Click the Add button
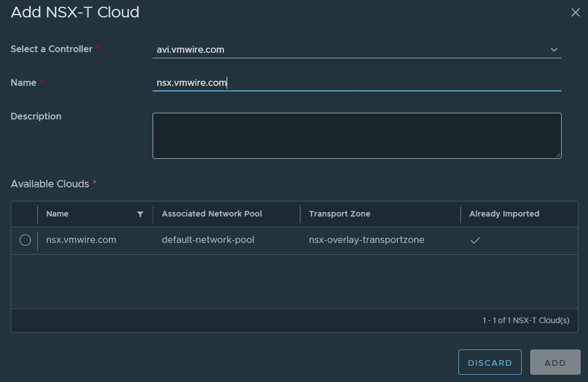Viewport: 588px width, 382px height. point(555,362)
